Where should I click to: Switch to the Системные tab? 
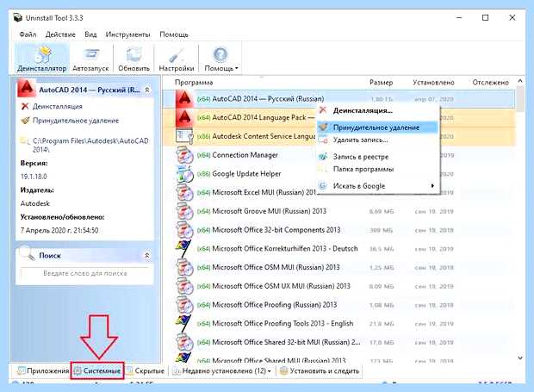coord(97,370)
